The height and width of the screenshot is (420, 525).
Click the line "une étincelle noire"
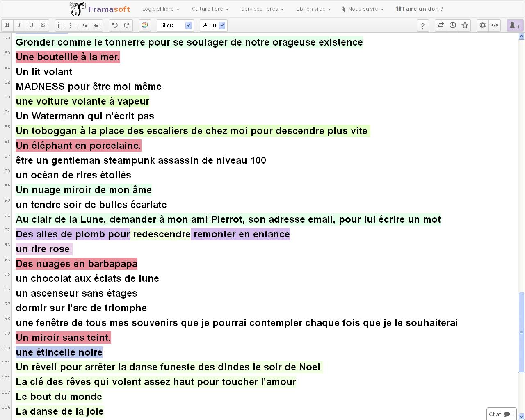coord(59,352)
